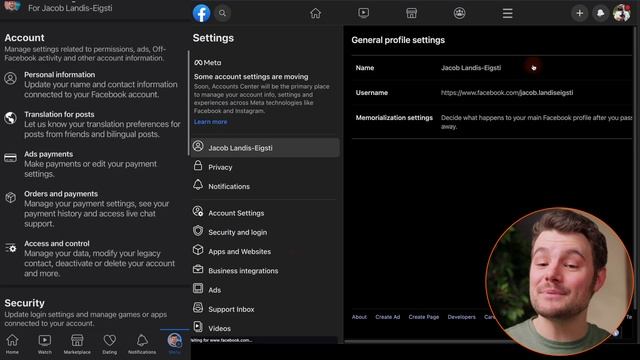Open Orders and payments heading
Image resolution: width=640 pixels, height=360 pixels.
(x=61, y=193)
